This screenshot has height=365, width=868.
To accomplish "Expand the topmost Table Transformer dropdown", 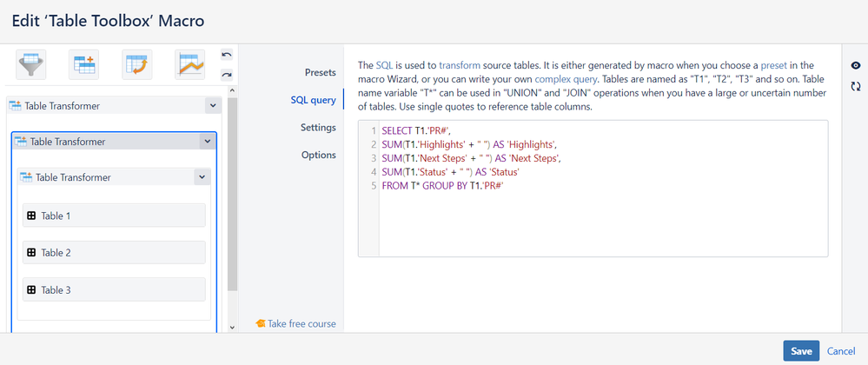I will [212, 106].
